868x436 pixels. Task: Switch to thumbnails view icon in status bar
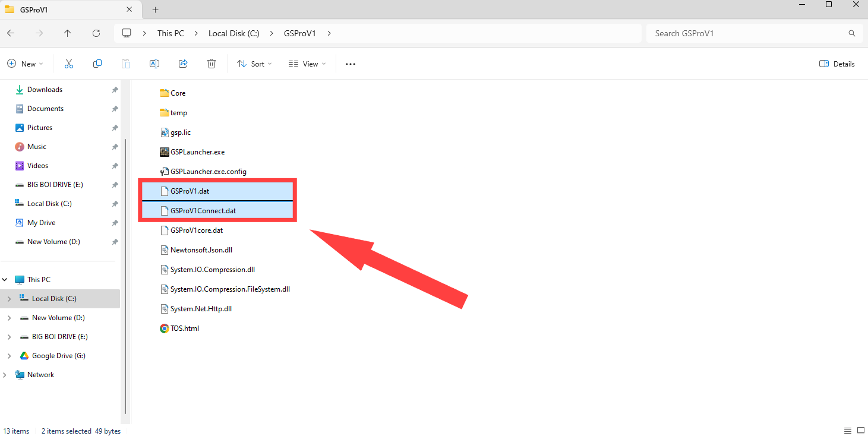click(861, 431)
